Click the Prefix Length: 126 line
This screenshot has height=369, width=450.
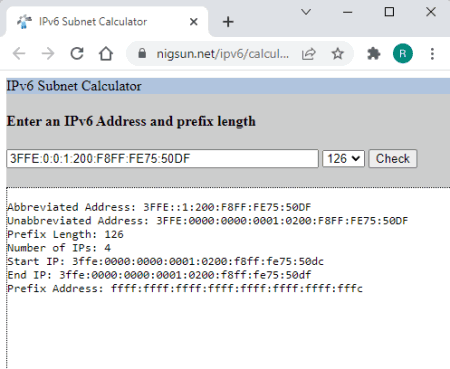tap(65, 235)
